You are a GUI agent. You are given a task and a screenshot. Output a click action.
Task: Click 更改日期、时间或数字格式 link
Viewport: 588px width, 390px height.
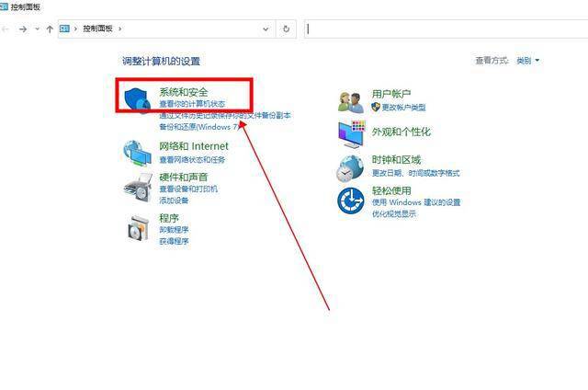click(x=415, y=173)
